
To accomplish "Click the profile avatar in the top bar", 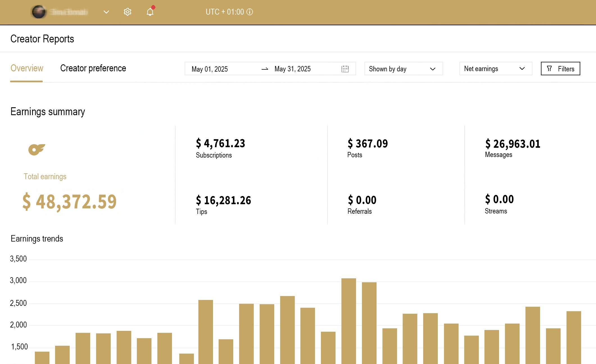I will (x=39, y=12).
